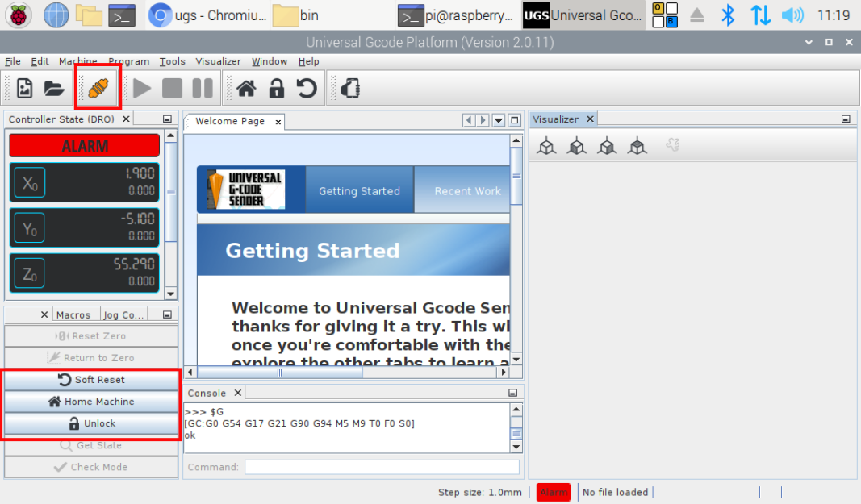Click the Stop toolbar button

172,89
